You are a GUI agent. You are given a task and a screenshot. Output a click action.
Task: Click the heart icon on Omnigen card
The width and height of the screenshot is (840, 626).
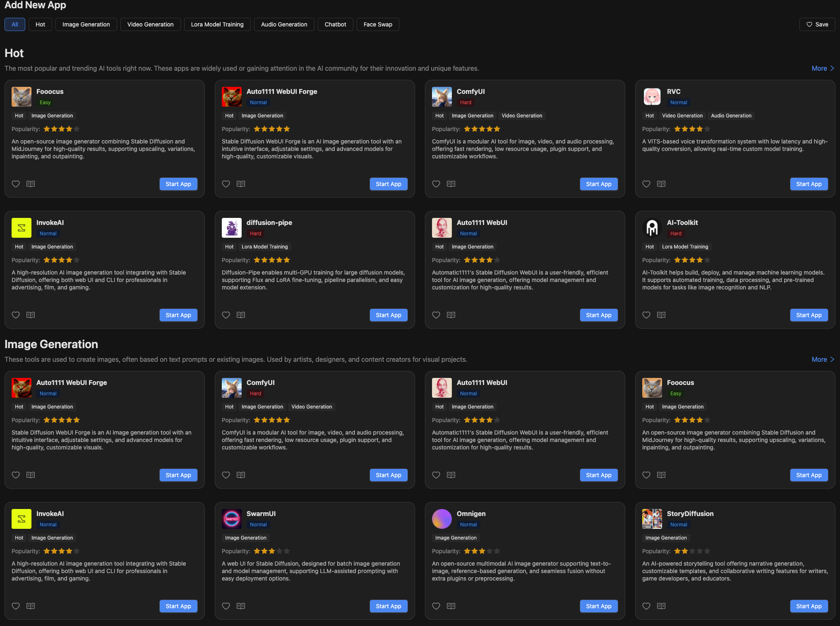[x=436, y=606]
